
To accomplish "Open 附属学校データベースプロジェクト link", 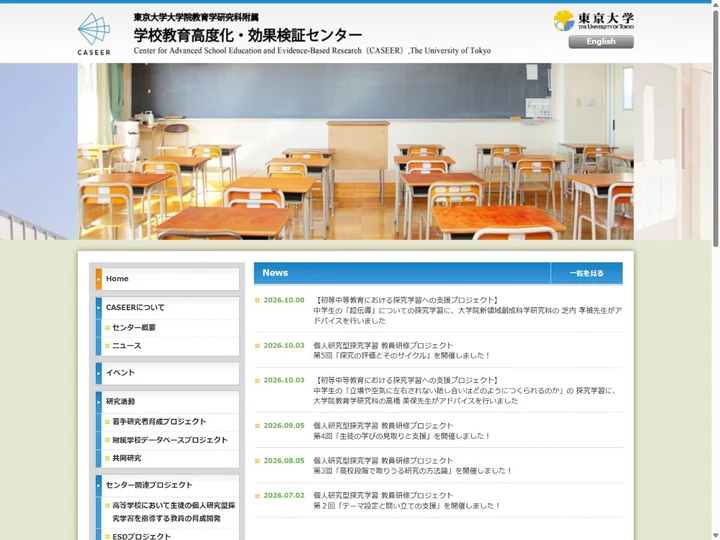I will click(170, 440).
